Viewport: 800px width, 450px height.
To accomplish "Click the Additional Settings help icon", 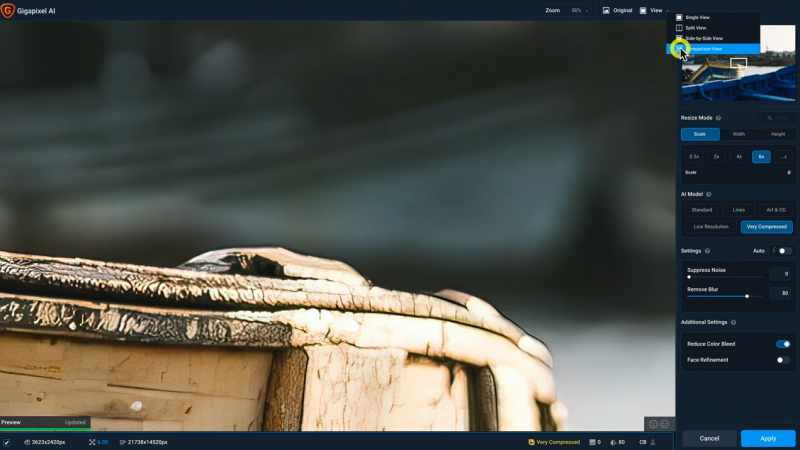I will pyautogui.click(x=734, y=322).
